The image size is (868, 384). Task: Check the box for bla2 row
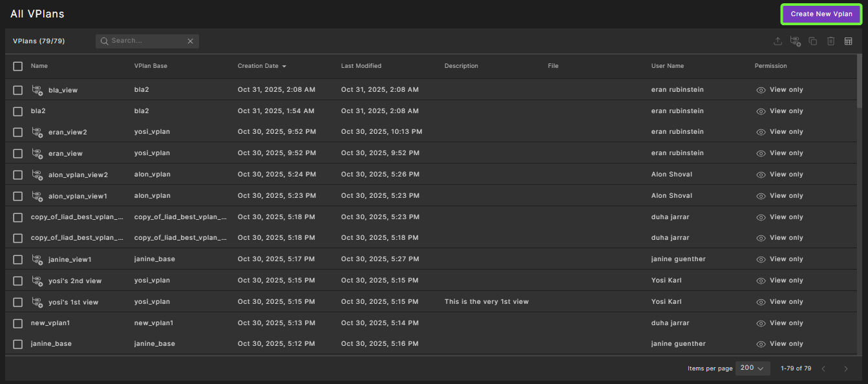click(x=17, y=111)
